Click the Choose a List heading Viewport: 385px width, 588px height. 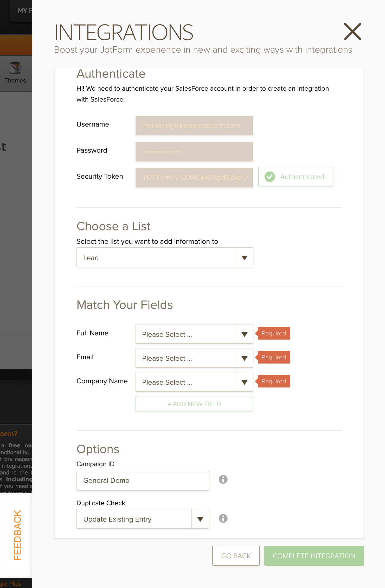113,226
